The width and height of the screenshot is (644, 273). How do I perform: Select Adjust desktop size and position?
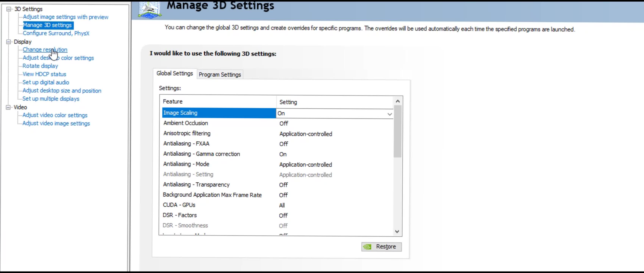coord(62,91)
